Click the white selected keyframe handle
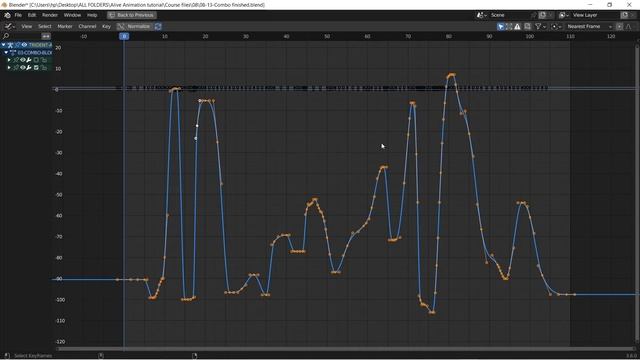Viewport: 640px width, 360px height. (x=197, y=126)
